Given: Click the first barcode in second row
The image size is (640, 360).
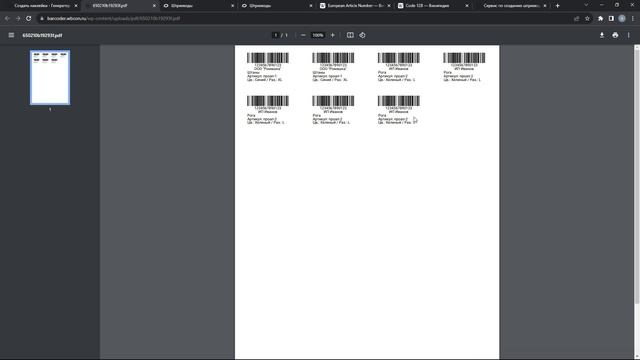Looking at the screenshot, I should pyautogui.click(x=268, y=101).
